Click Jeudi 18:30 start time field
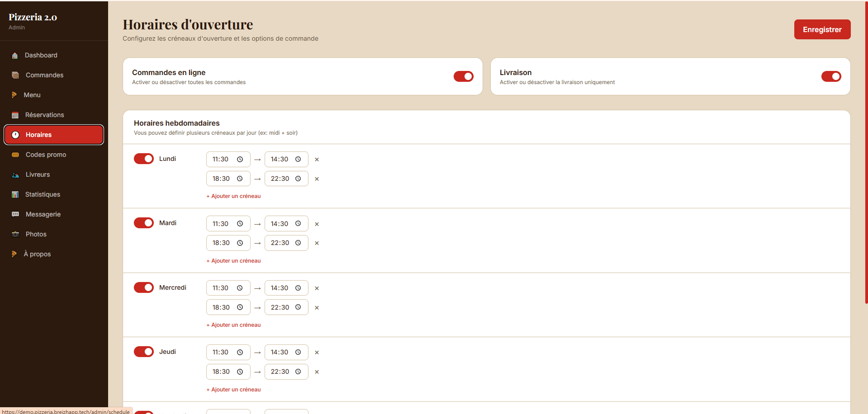This screenshot has height=414, width=868. point(228,372)
